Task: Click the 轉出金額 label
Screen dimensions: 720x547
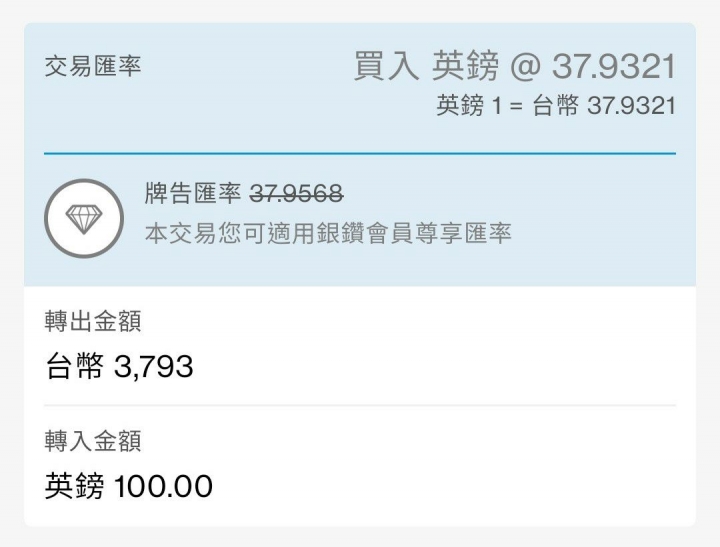Action: (x=93, y=321)
